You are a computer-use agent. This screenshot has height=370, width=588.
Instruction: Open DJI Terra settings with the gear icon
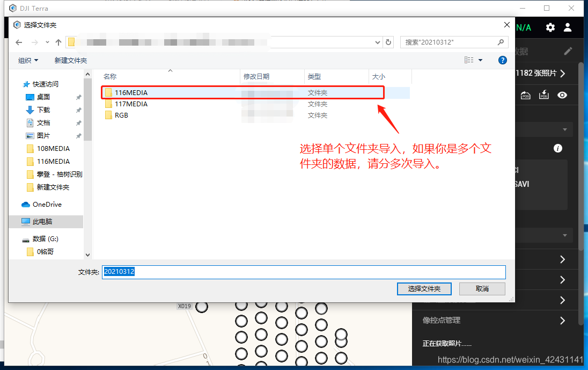tap(552, 27)
